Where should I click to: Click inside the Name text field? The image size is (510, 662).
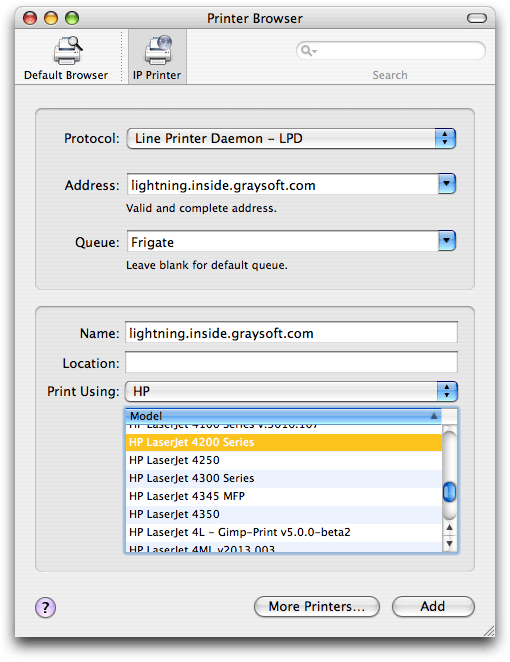click(291, 332)
